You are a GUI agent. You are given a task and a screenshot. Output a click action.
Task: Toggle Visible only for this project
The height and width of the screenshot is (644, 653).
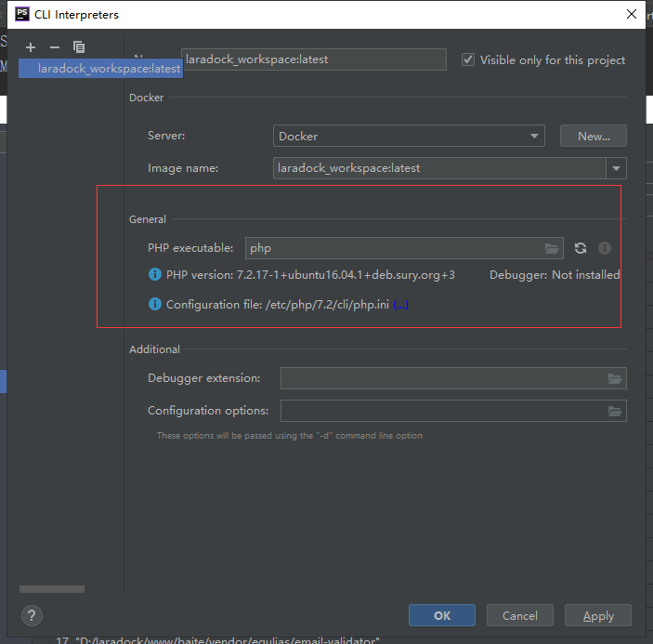[x=469, y=59]
